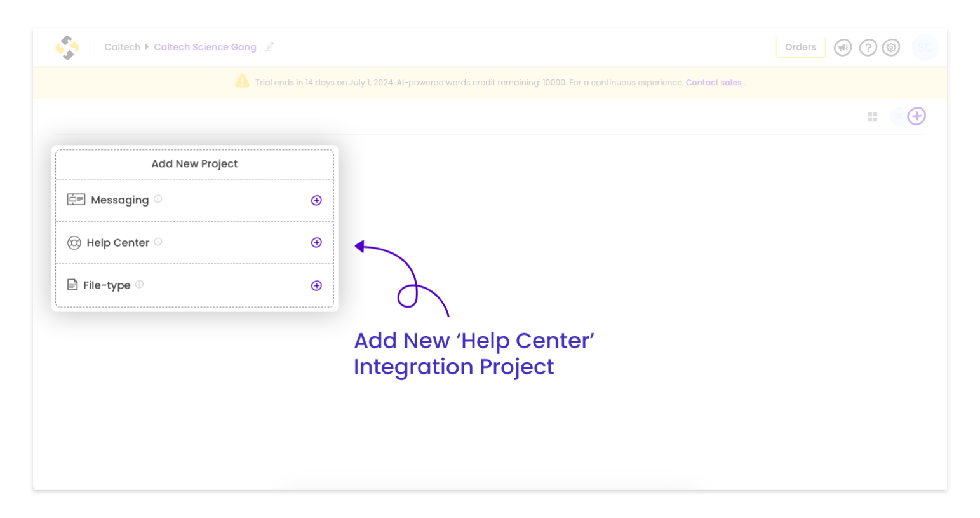The image size is (980, 518).
Task: Go to Caltech in the breadcrumb
Action: coord(122,47)
